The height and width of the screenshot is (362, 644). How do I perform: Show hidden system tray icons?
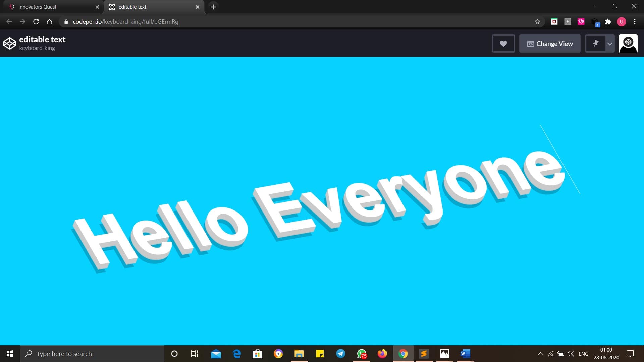(540, 354)
